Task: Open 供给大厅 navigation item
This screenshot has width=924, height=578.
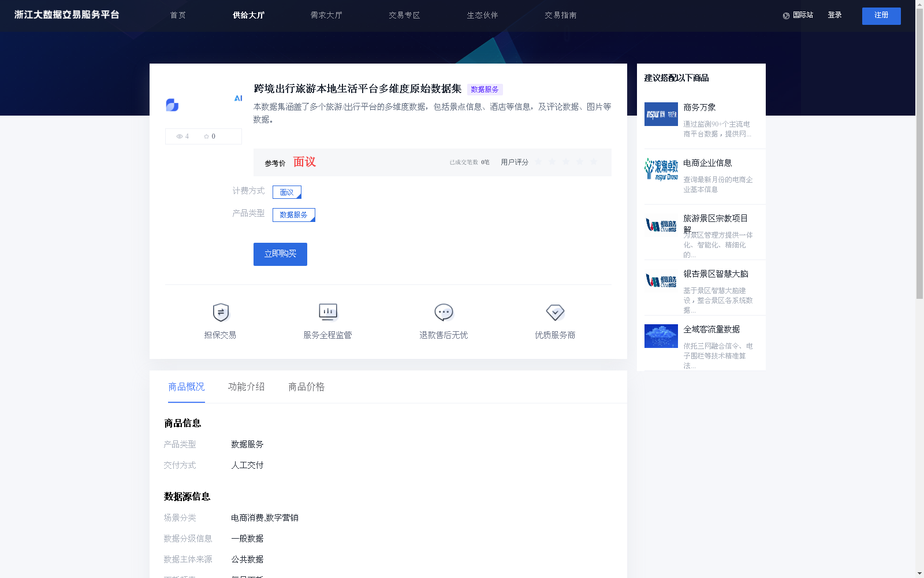Action: click(x=248, y=16)
